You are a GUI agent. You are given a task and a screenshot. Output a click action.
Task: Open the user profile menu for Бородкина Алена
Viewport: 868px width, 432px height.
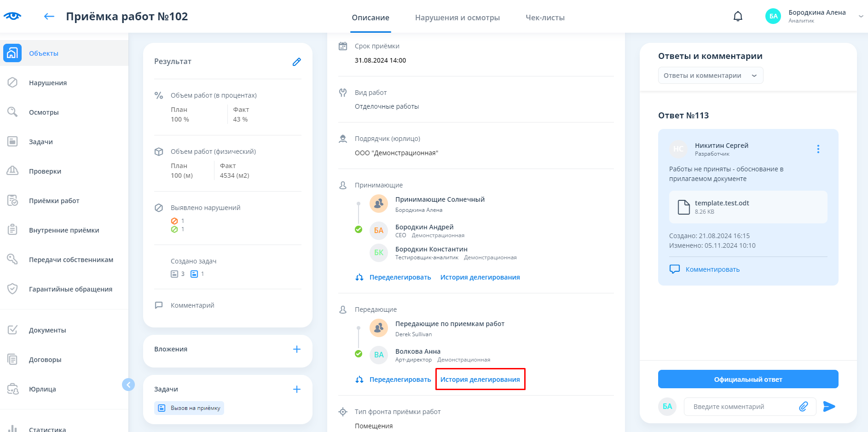816,16
